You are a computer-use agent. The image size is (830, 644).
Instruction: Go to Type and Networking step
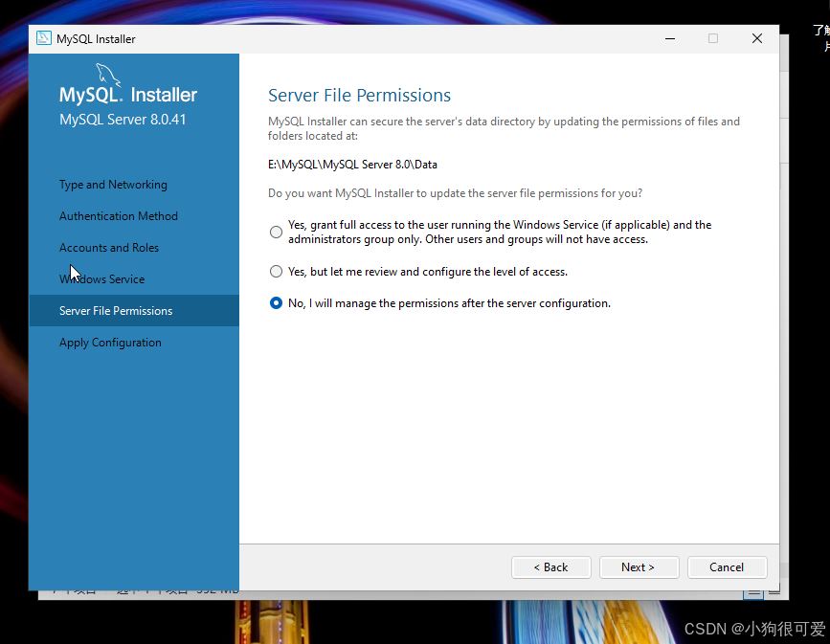coord(113,185)
